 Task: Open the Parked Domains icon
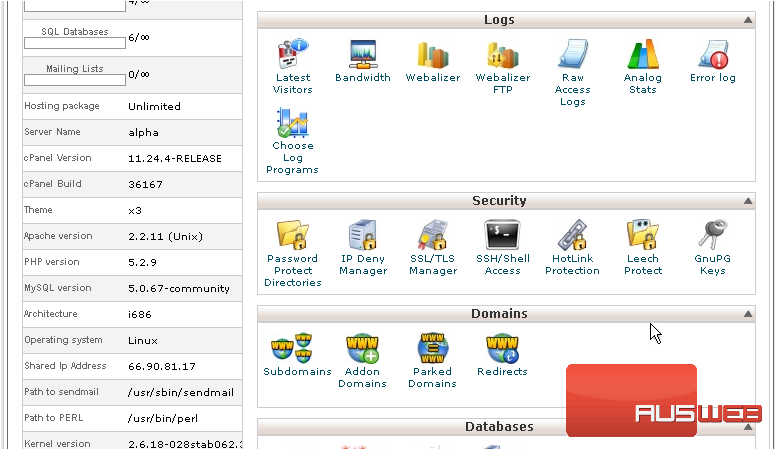point(433,348)
